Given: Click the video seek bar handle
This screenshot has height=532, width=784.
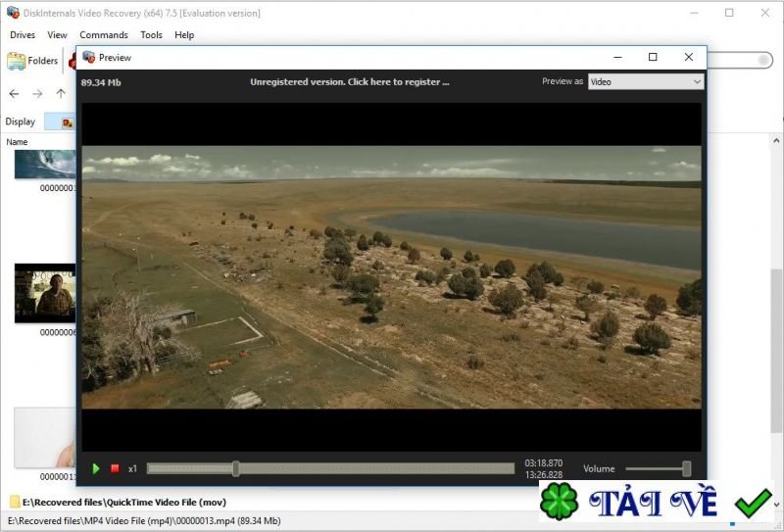Looking at the screenshot, I should [x=236, y=468].
